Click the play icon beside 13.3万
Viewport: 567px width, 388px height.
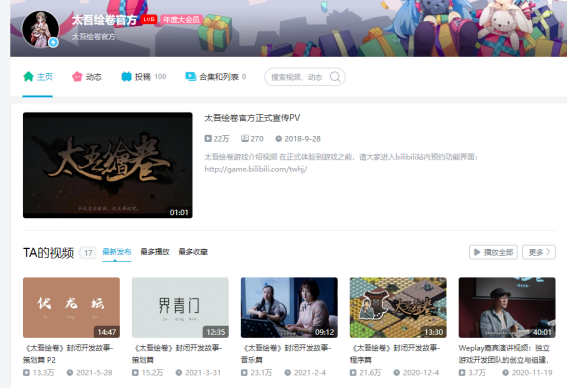[x=26, y=372]
